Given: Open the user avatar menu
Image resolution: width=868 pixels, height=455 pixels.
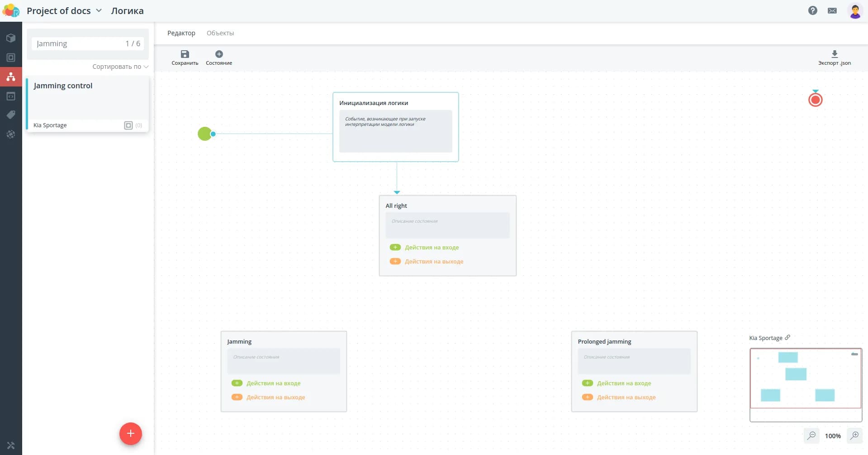Looking at the screenshot, I should tap(854, 11).
